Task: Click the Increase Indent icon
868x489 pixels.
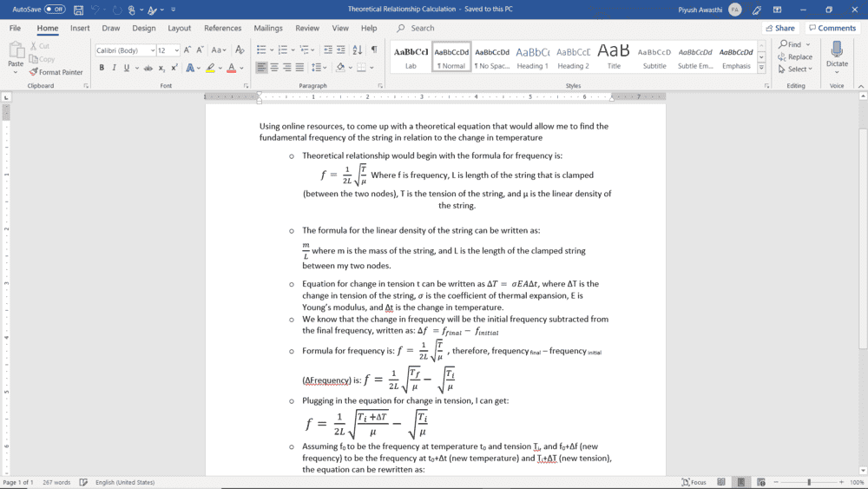Action: [340, 50]
